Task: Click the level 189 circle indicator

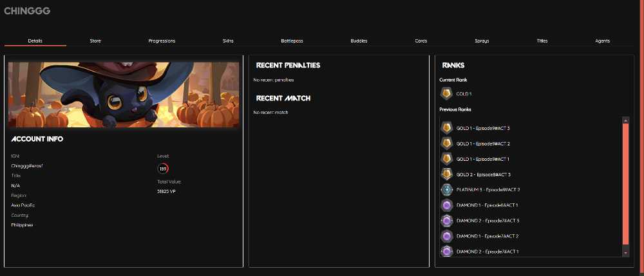Action: [163, 169]
